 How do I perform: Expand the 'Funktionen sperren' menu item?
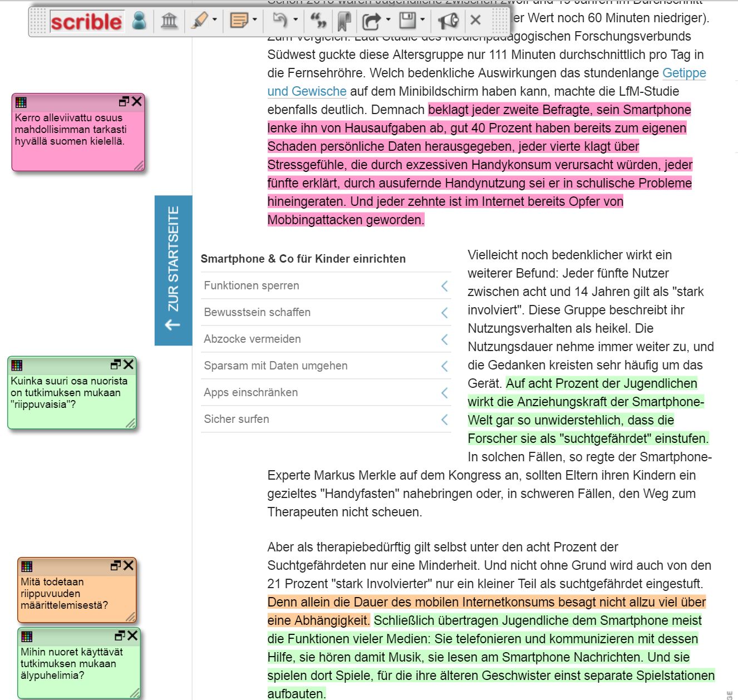[326, 285]
